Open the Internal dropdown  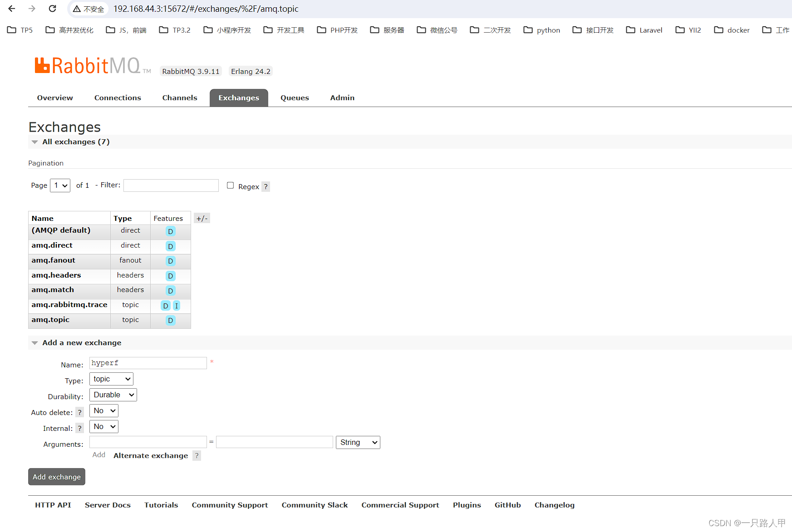pos(104,427)
